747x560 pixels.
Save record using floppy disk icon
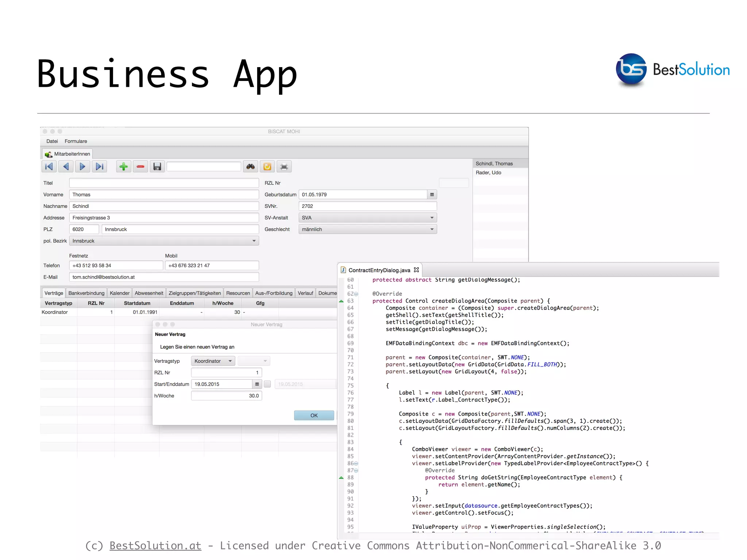[157, 167]
